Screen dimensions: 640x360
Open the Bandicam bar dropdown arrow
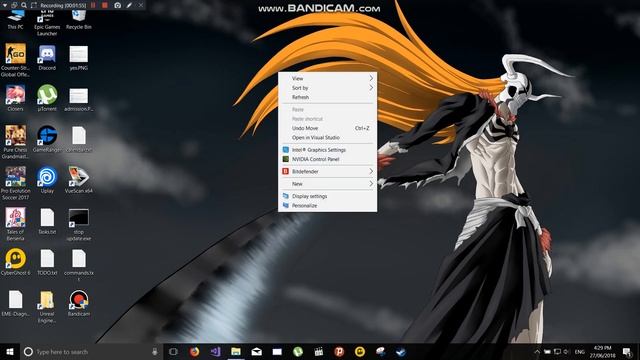click(x=5, y=5)
